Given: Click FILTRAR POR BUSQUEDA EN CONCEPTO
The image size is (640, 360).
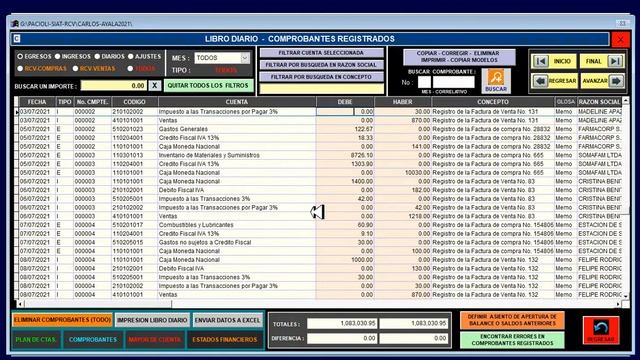Looking at the screenshot, I should click(322, 77).
